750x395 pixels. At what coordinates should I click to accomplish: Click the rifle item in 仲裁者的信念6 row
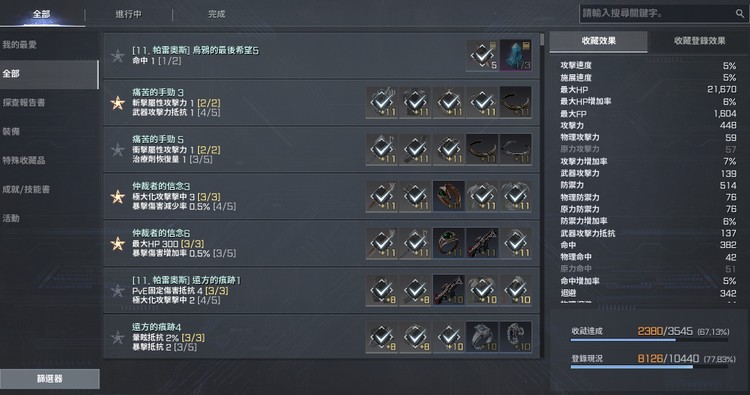tap(482, 243)
